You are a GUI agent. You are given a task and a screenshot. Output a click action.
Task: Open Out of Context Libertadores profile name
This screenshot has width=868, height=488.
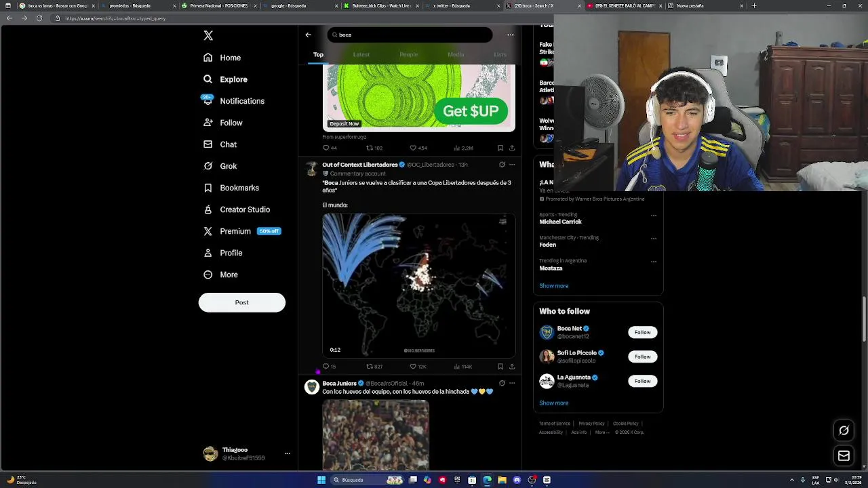[359, 165]
